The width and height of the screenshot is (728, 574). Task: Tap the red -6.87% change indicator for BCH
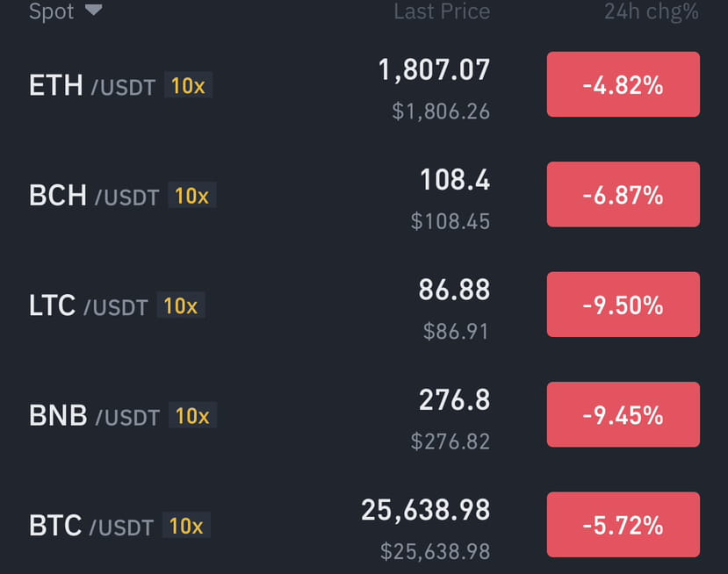tap(623, 194)
